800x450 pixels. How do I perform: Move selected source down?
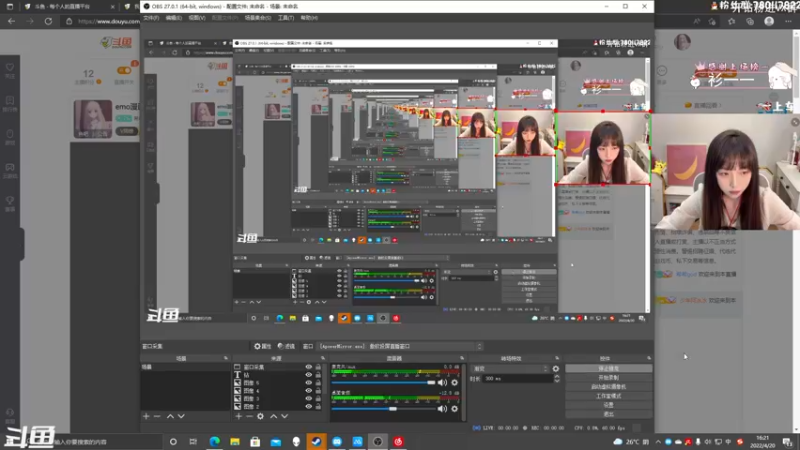285,416
